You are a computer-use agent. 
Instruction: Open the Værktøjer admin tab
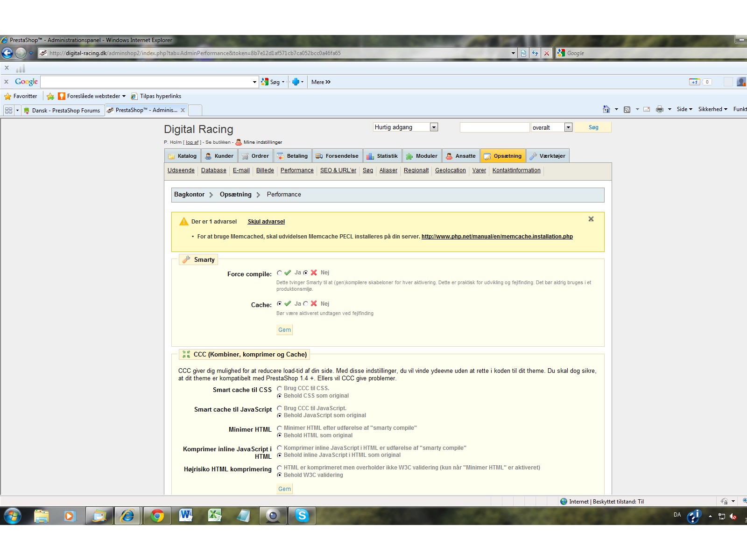(548, 156)
